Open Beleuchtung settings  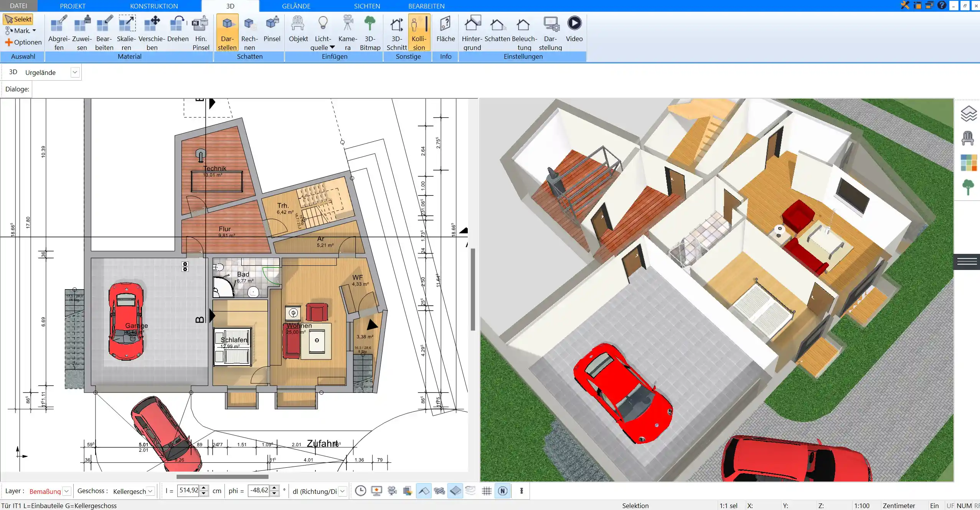pyautogui.click(x=524, y=33)
